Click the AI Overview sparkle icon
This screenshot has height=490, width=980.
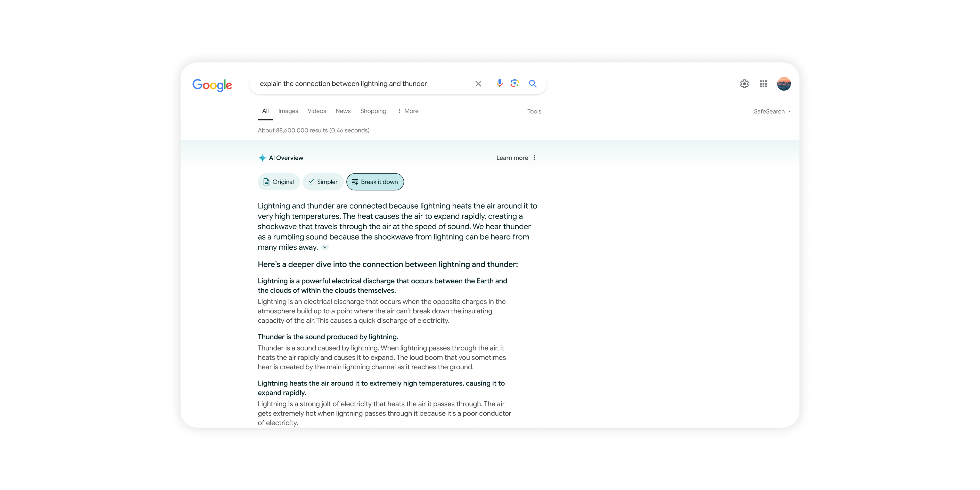pyautogui.click(x=262, y=158)
